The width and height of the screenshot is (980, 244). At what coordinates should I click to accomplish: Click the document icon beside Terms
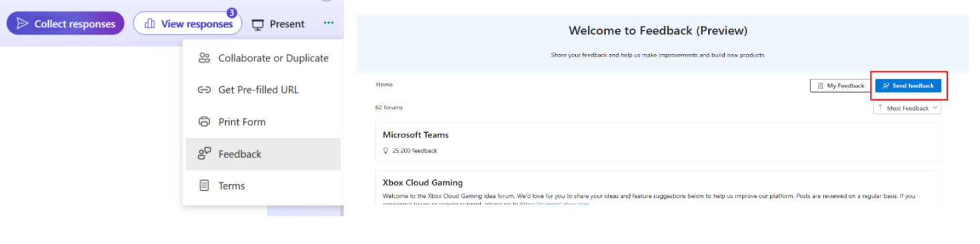(x=204, y=186)
